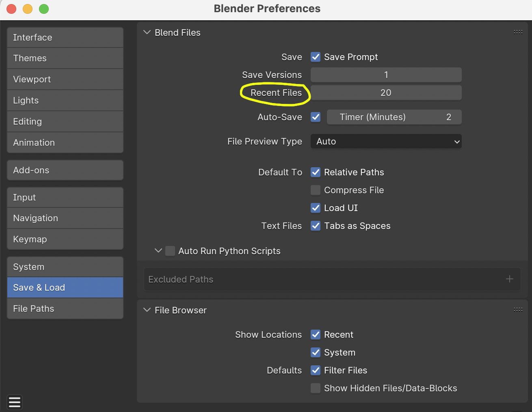This screenshot has height=412, width=532.
Task: Collapse the File Browser panel
Action: click(147, 310)
